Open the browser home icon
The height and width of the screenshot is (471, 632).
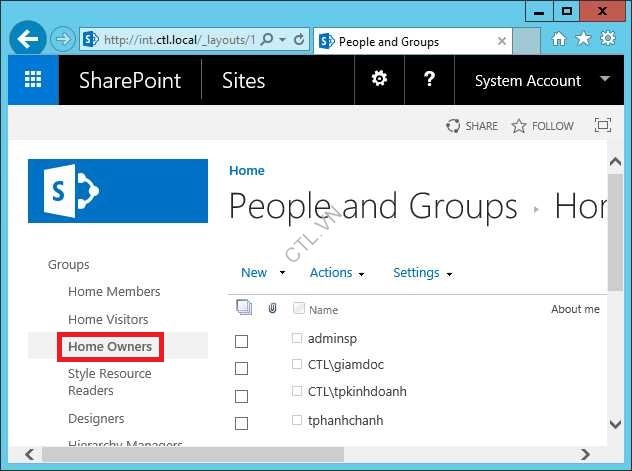click(559, 39)
